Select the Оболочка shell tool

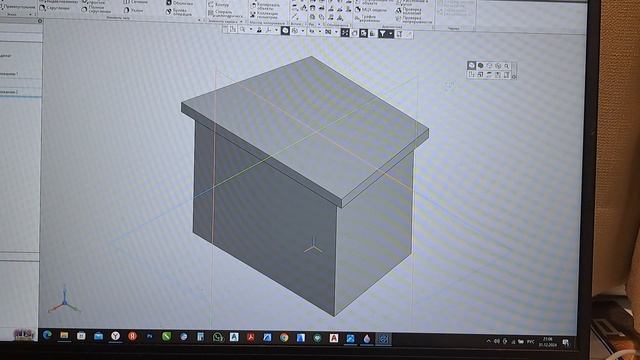(x=180, y=3)
